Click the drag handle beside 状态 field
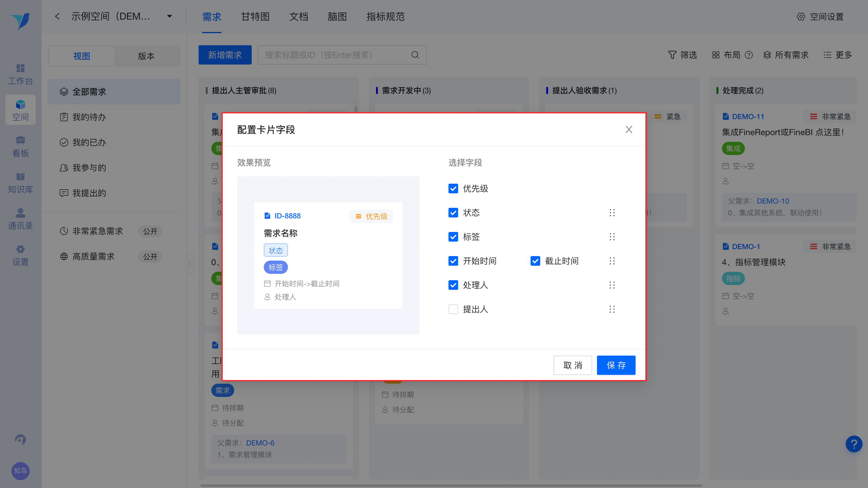The height and width of the screenshot is (488, 868). pyautogui.click(x=612, y=213)
